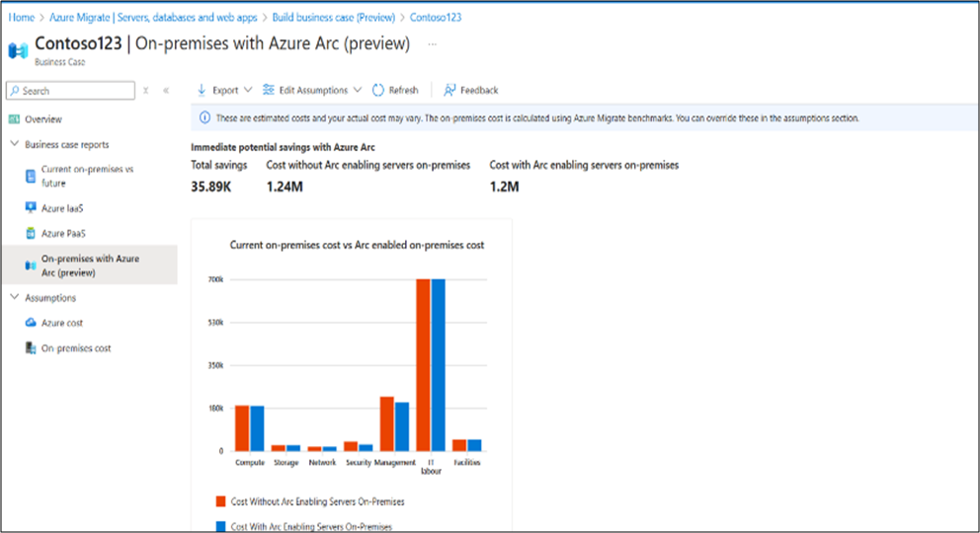Open Azure Migrate Servers, databases breadcrumb
Screen dimensions: 980x533
point(153,18)
